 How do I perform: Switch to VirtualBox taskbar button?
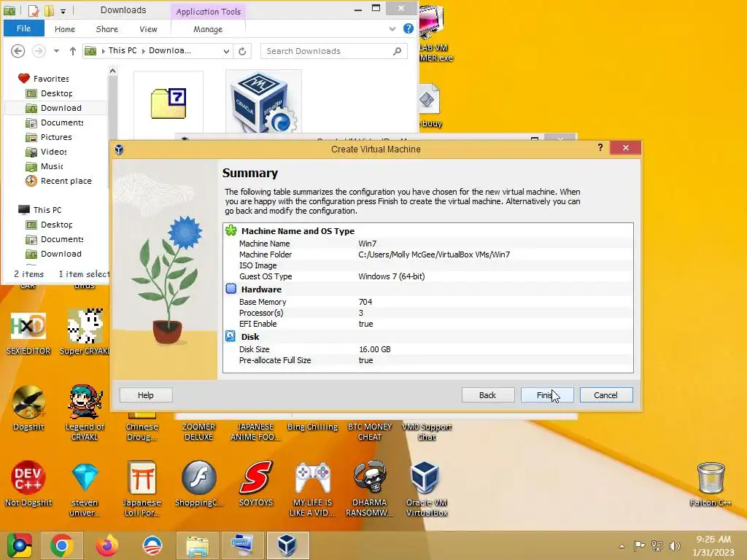(x=287, y=545)
